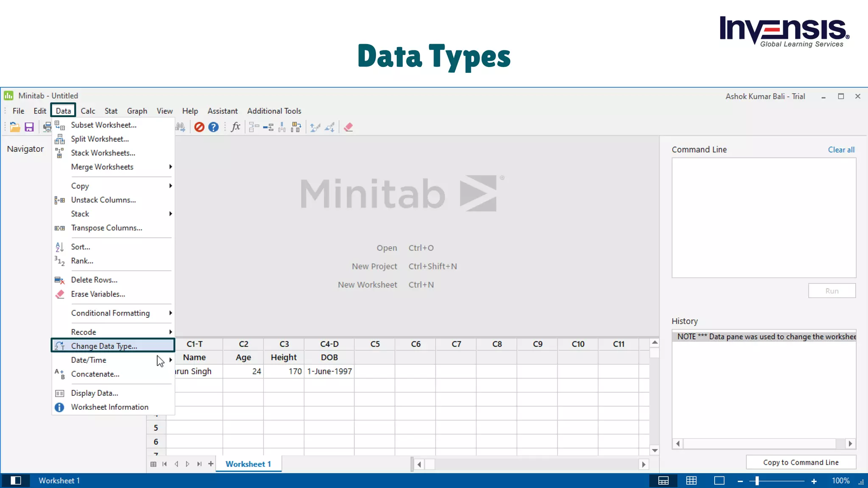Select Change Data Type menu entry
This screenshot has width=868, height=488.
tap(104, 346)
